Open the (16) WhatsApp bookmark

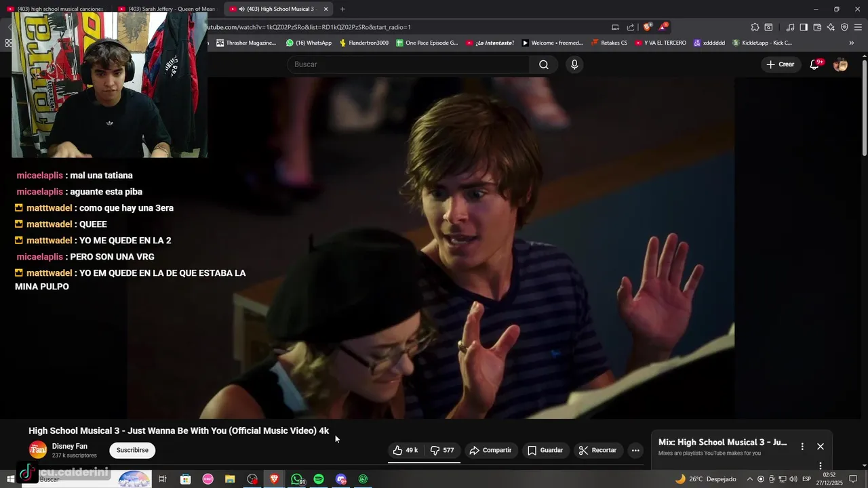[309, 43]
